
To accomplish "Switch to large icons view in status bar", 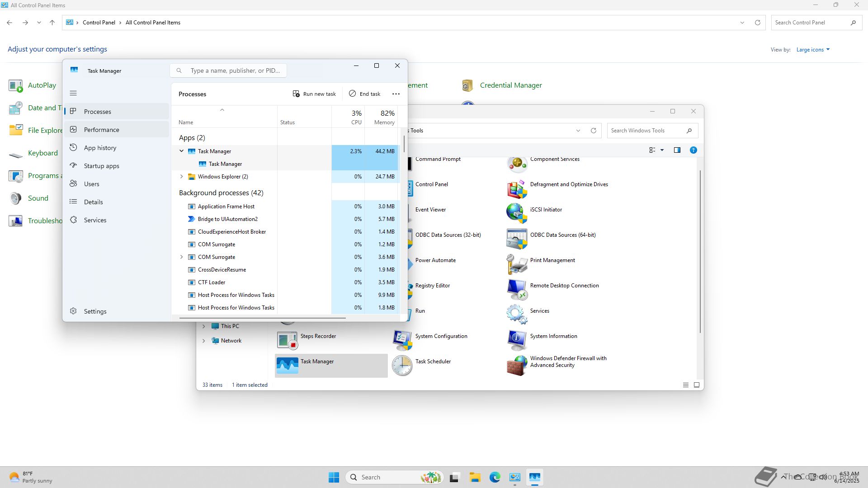I will coord(696,385).
